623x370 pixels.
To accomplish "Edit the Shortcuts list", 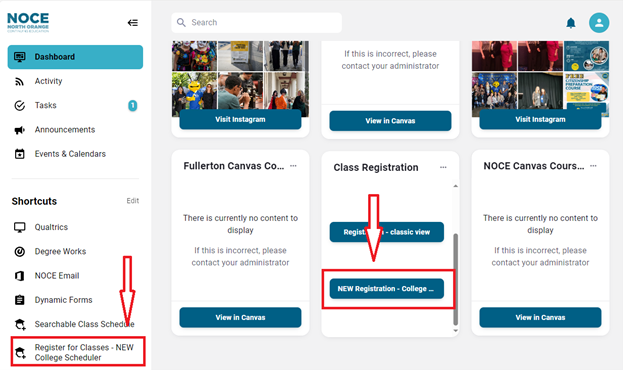I will 133,201.
